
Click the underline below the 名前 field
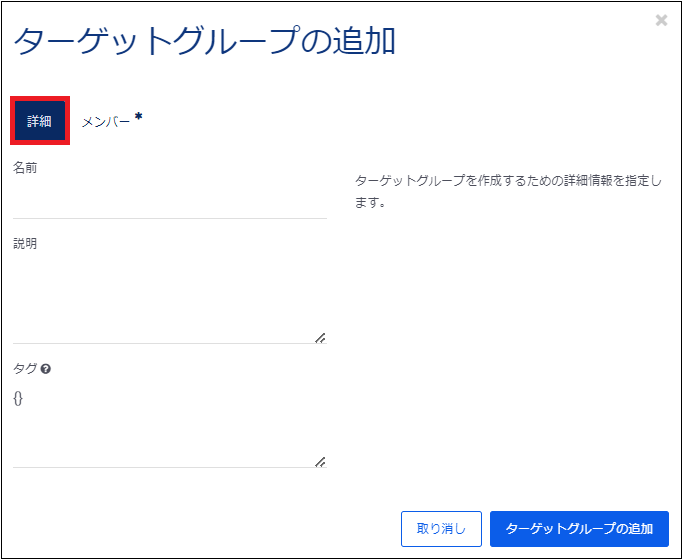[x=170, y=217]
